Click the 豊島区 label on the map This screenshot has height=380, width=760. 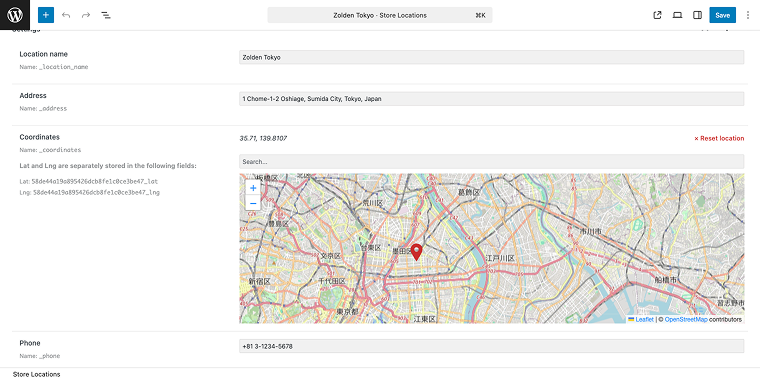click(x=279, y=224)
